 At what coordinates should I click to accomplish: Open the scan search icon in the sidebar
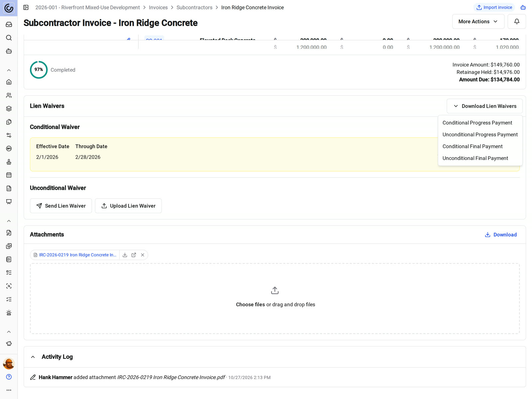click(9, 286)
